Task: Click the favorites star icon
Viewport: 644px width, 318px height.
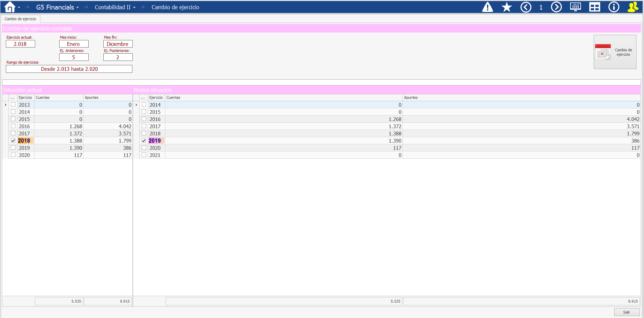Action: coord(506,7)
